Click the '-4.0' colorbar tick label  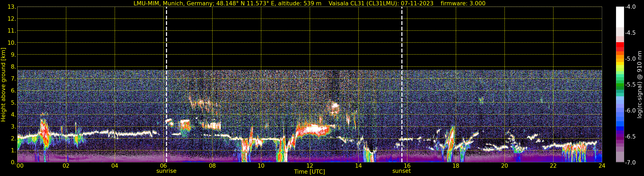630,7
